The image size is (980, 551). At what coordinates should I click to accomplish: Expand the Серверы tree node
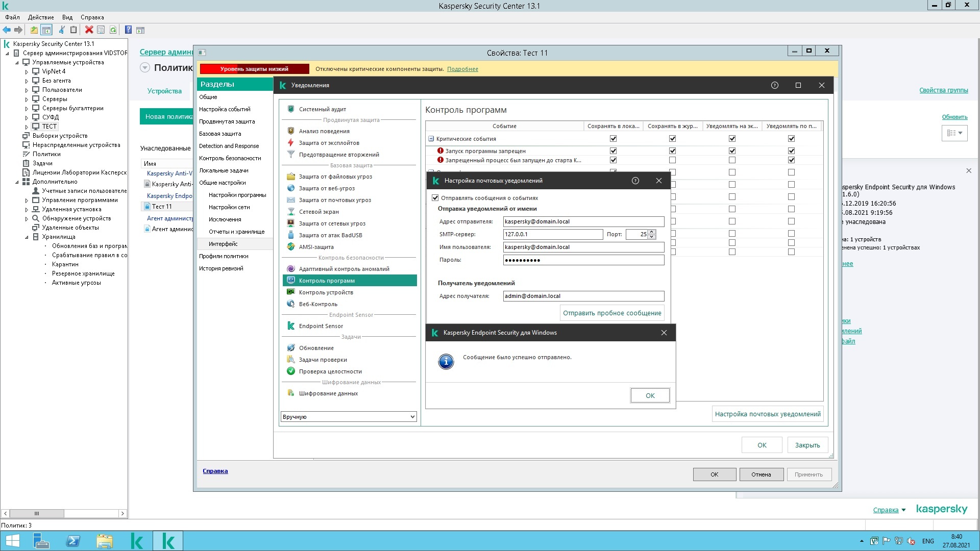27,99
